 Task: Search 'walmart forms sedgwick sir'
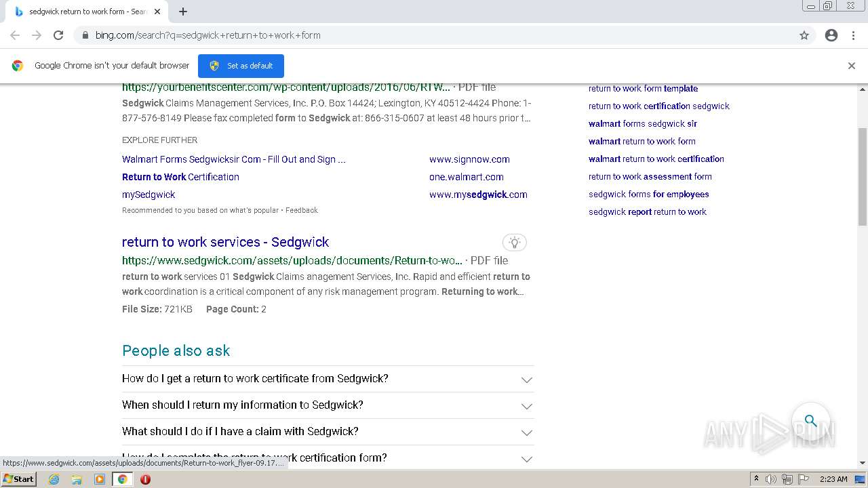coord(643,123)
